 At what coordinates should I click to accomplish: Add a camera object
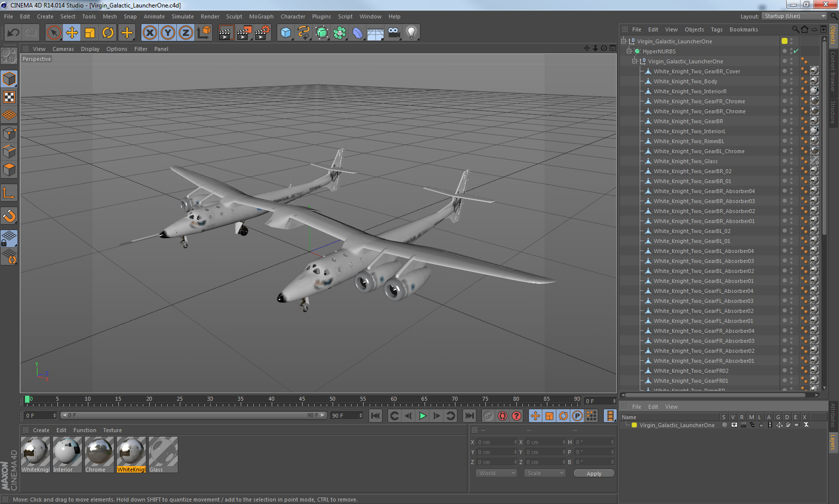click(x=394, y=33)
